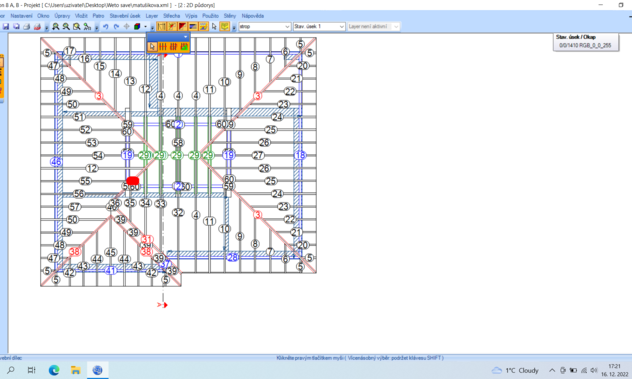
Task: Click the 3D cube view icon
Action: click(x=137, y=27)
